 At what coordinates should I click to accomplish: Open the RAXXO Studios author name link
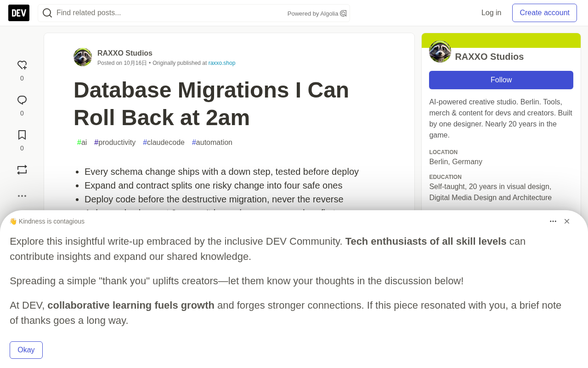click(x=125, y=53)
